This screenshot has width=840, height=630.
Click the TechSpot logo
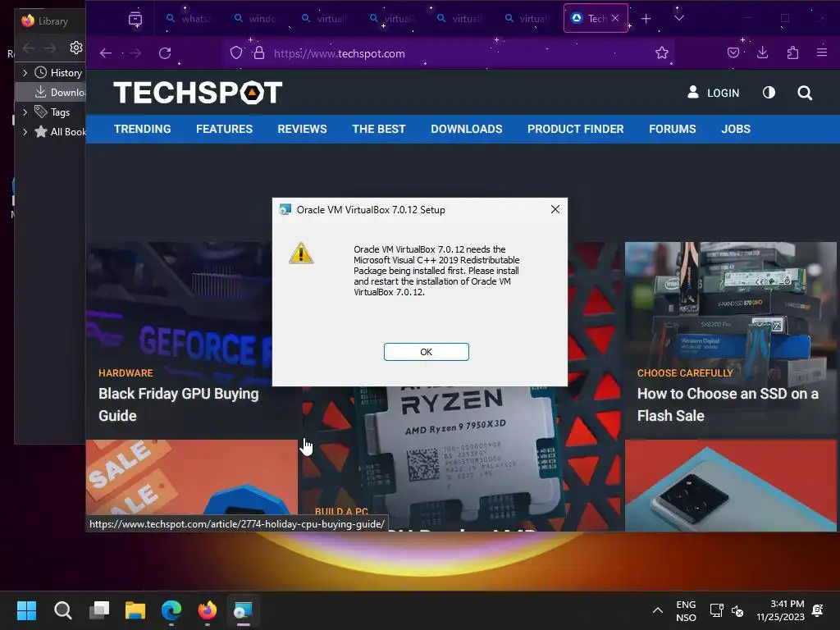click(198, 93)
